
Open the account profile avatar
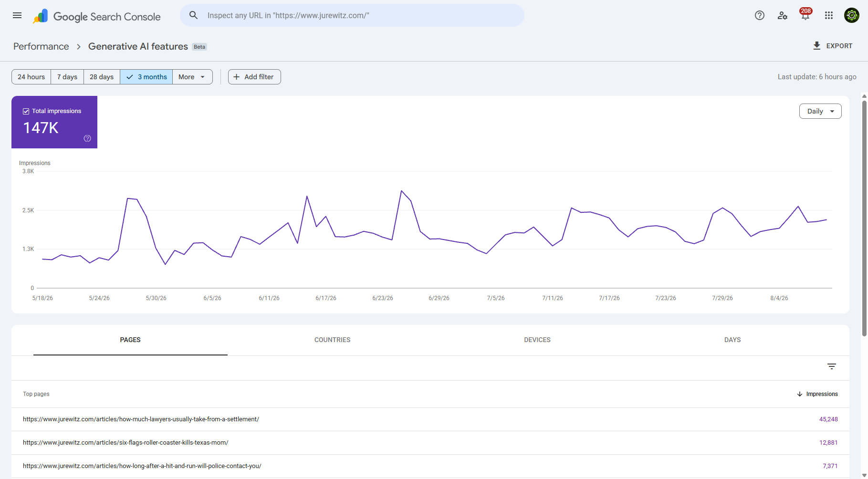tap(852, 15)
